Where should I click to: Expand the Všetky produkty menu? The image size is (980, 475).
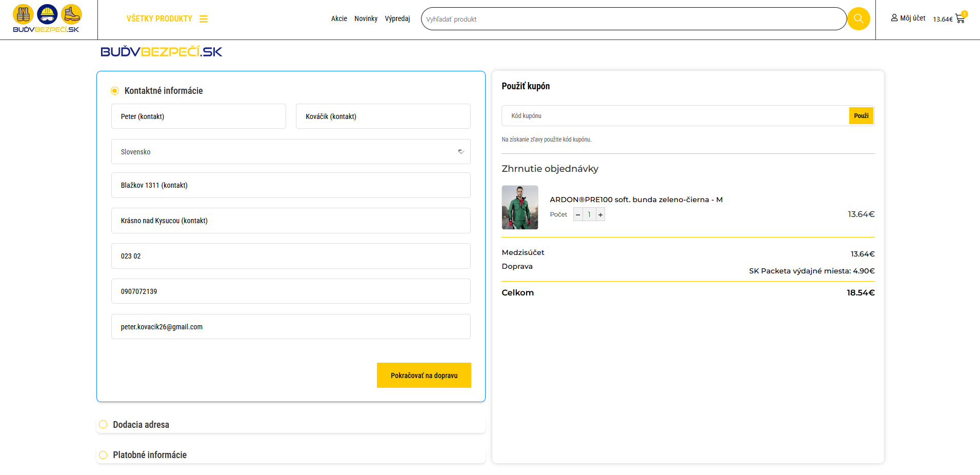click(x=159, y=19)
